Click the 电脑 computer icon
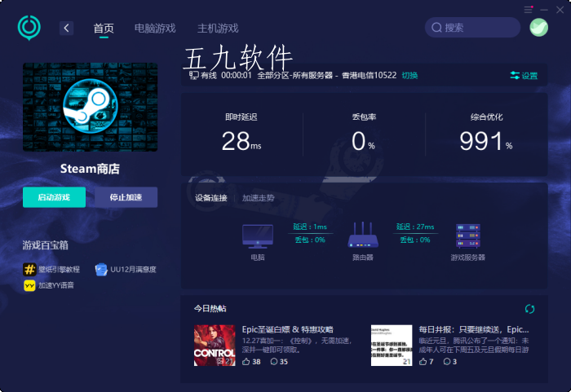Screen dimensions: 571x392 pos(258,236)
